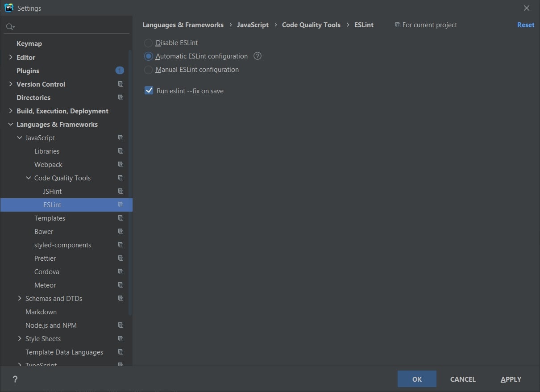Click the project-level icon on Style Sheets row
The height and width of the screenshot is (392, 540).
click(x=120, y=338)
